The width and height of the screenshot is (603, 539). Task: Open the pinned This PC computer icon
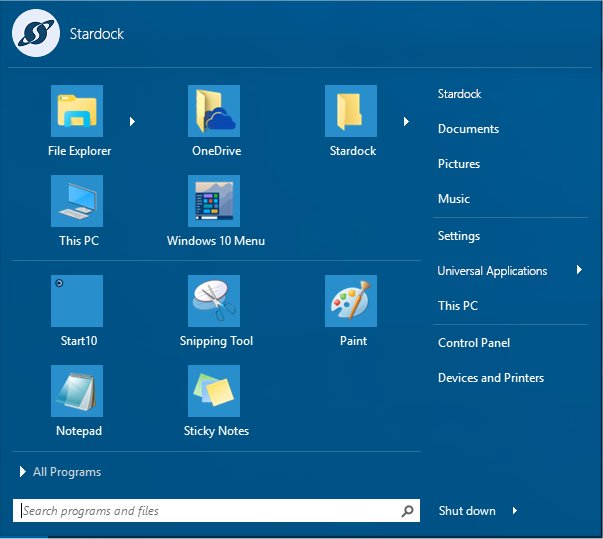77,201
